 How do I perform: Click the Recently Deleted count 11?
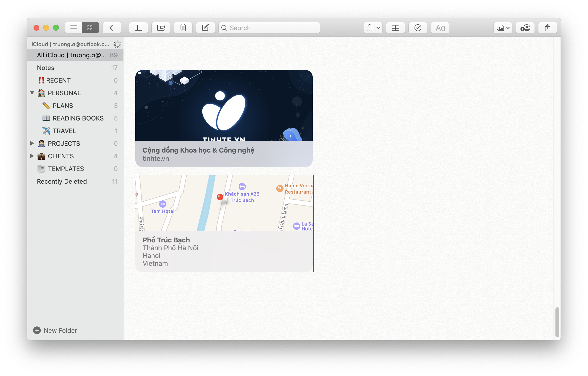pos(115,181)
